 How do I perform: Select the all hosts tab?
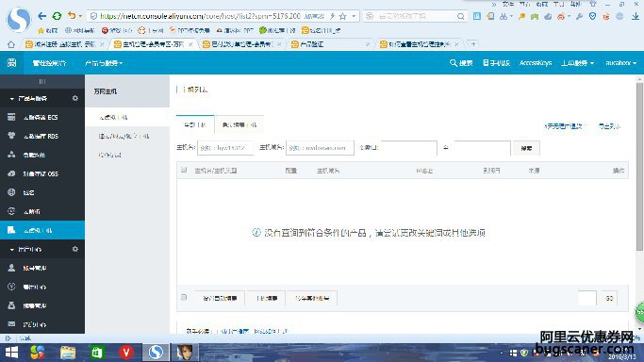point(195,124)
